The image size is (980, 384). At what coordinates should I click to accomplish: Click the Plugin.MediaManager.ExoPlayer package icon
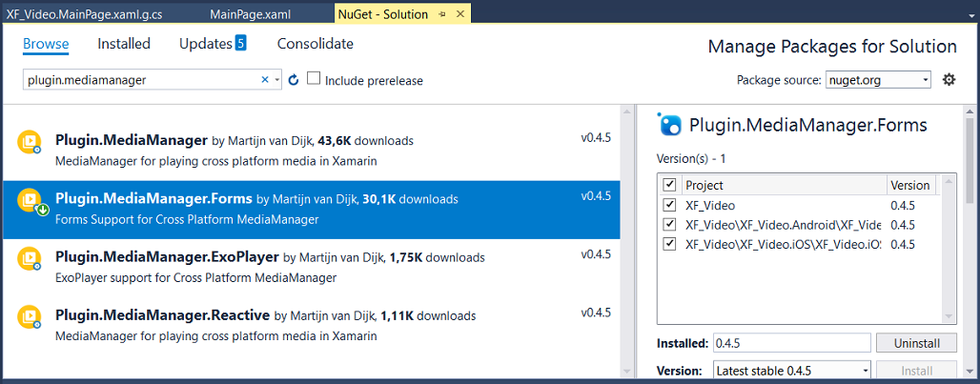[29, 259]
